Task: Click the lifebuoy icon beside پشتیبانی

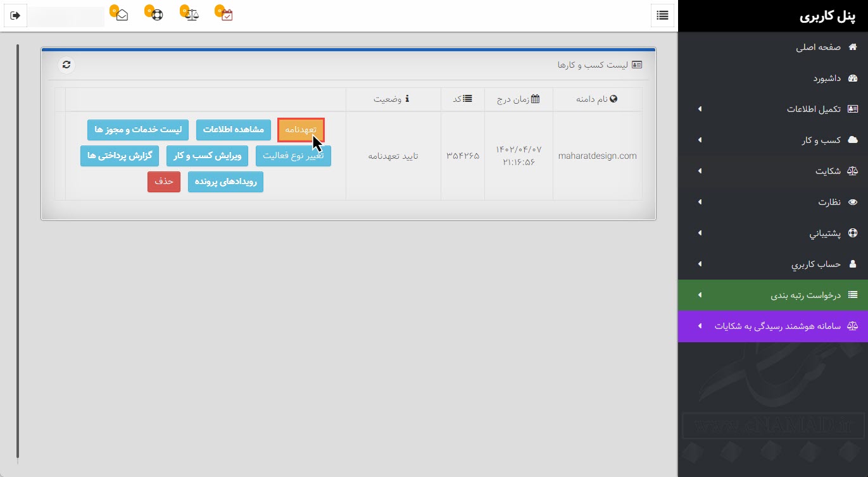Action: click(x=852, y=233)
